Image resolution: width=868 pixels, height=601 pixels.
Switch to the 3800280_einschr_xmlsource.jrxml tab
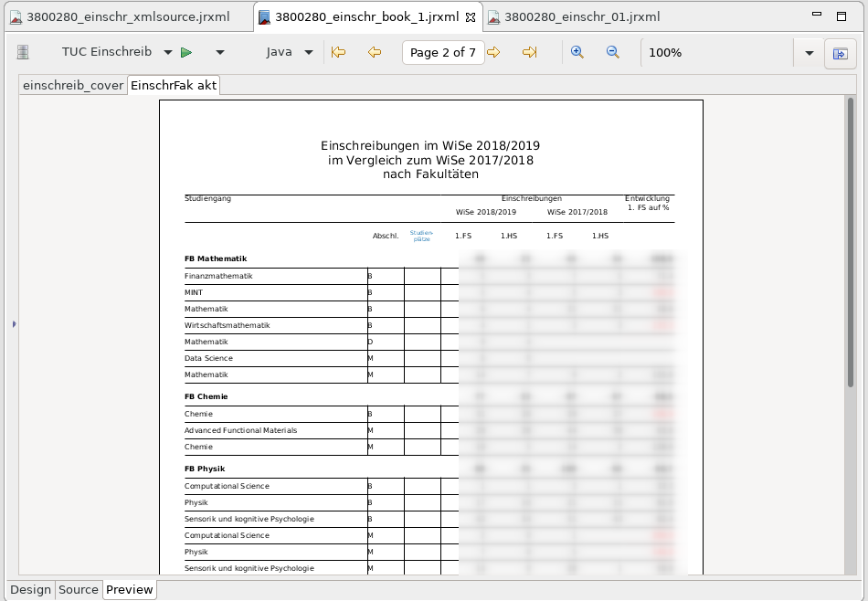pos(128,16)
